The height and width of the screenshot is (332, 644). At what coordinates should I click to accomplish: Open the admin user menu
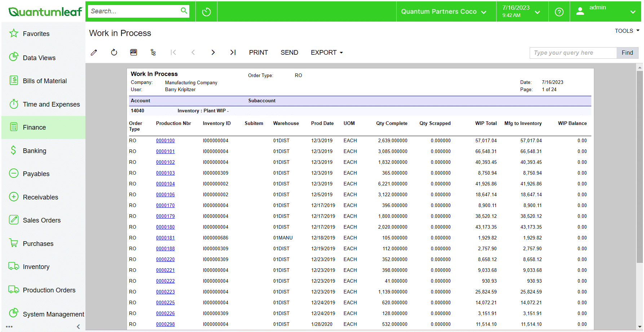pyautogui.click(x=605, y=12)
